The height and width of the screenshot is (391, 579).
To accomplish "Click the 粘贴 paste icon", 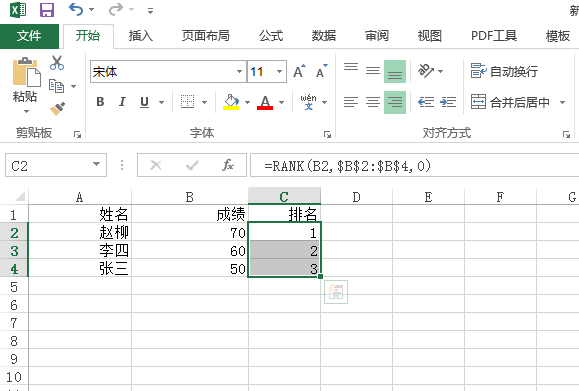I will tap(26, 72).
